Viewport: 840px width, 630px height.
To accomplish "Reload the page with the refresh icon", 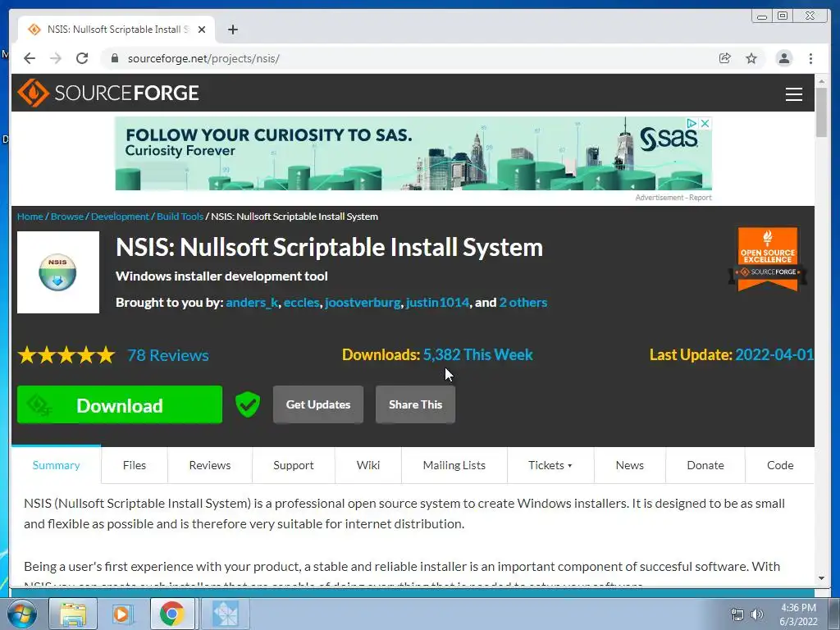I will tap(82, 58).
